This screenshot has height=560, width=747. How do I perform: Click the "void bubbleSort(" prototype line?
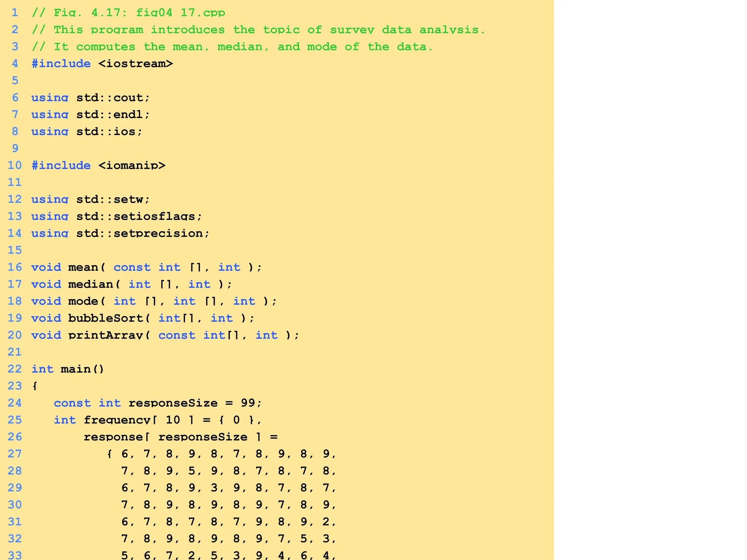(x=143, y=318)
